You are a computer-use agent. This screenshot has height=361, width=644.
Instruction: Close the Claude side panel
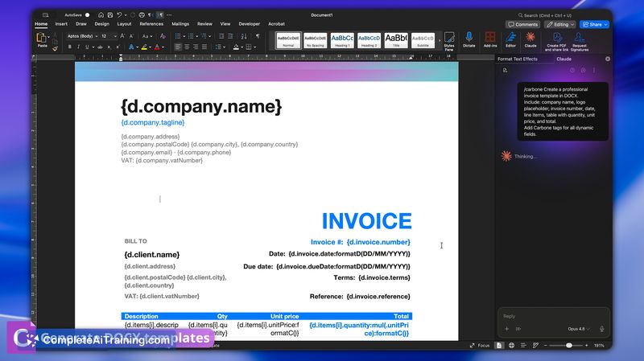608,59
